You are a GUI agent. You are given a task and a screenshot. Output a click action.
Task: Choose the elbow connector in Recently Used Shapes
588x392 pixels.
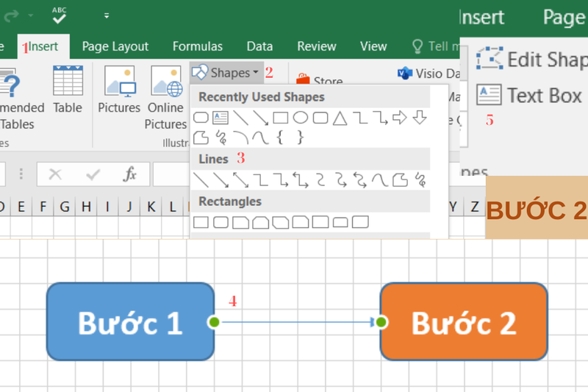tap(360, 118)
